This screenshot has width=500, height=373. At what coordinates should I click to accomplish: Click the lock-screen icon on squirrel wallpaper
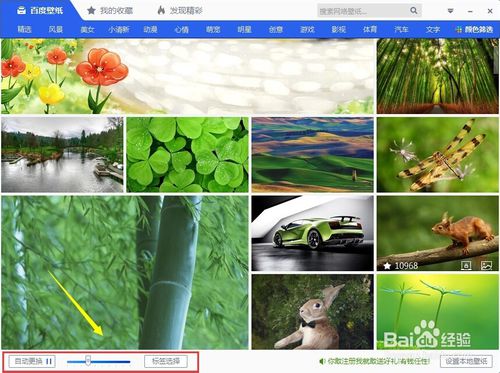[466, 265]
